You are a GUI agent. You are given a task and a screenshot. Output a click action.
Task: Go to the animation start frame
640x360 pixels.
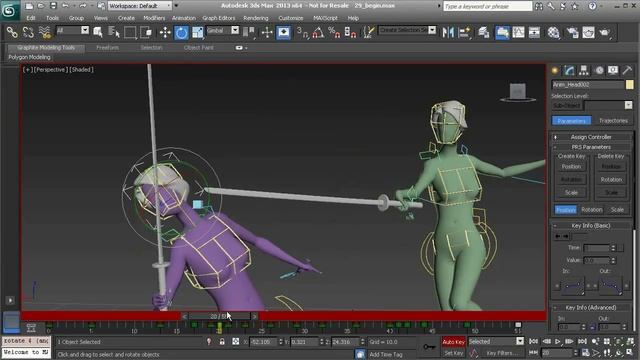click(533, 341)
